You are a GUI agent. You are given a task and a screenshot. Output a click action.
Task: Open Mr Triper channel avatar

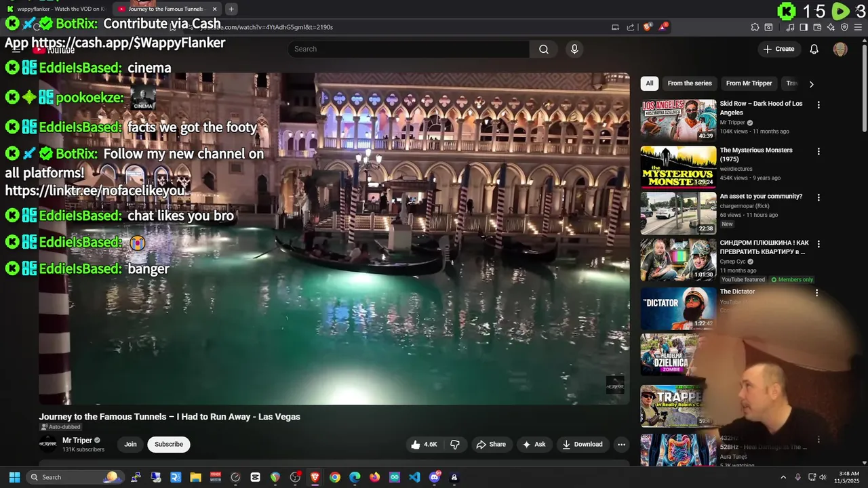48,445
